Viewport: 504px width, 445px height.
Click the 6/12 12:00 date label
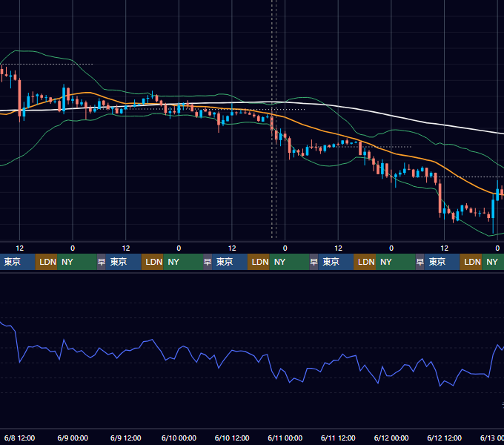click(x=444, y=438)
